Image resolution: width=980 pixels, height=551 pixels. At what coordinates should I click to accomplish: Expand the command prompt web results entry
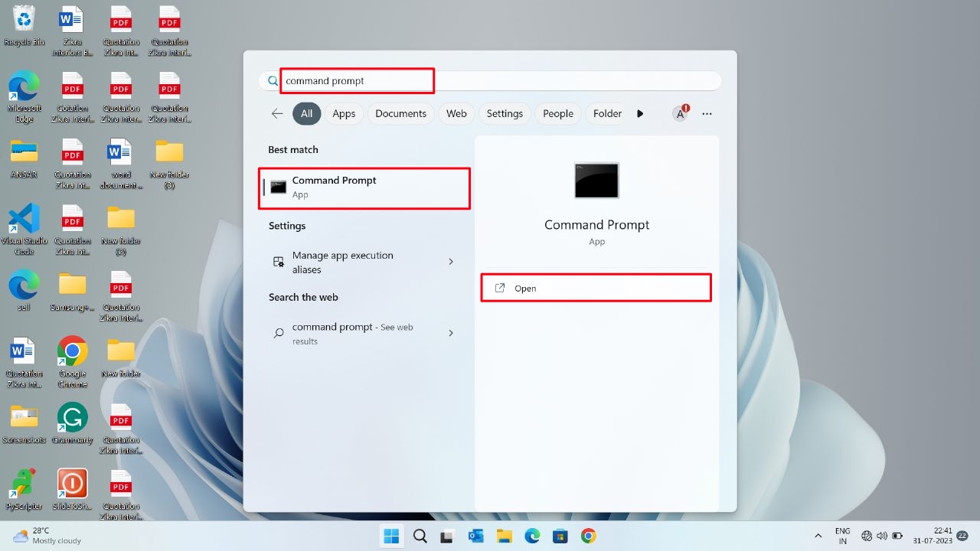click(450, 334)
